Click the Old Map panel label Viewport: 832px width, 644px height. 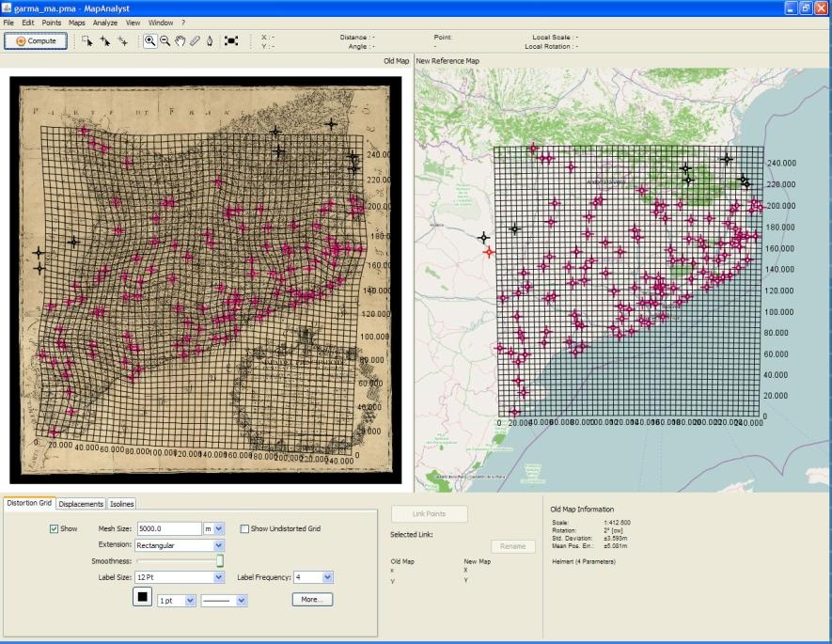397,61
